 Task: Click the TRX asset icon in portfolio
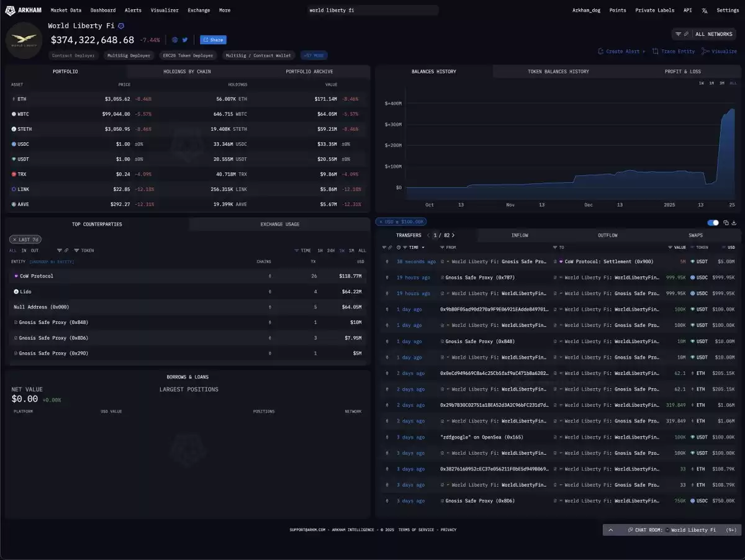14,174
